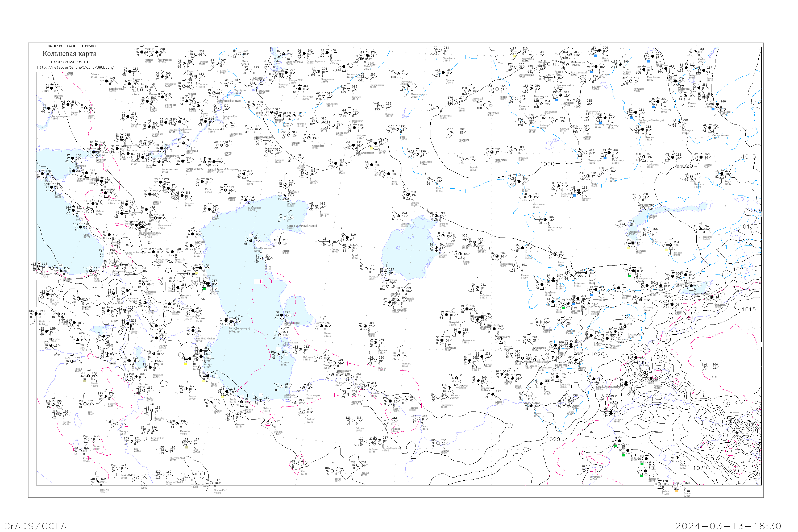Click the 2024-03-13-18:30 timestamp

pyautogui.click(x=729, y=526)
